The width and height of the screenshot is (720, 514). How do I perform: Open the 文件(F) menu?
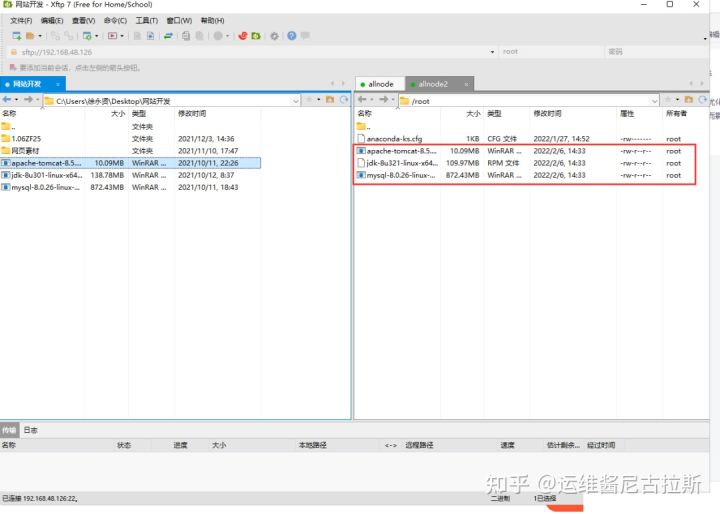pyautogui.click(x=21, y=20)
